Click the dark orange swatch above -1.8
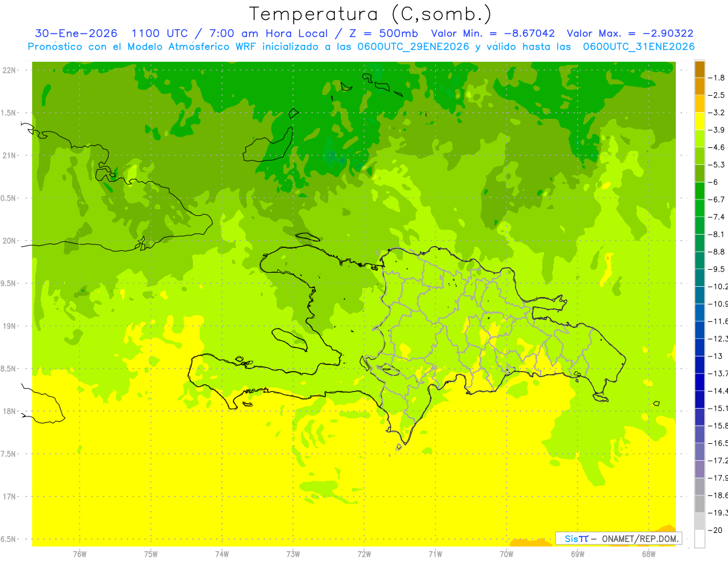Viewport: 728px width, 562px height. tap(699, 69)
